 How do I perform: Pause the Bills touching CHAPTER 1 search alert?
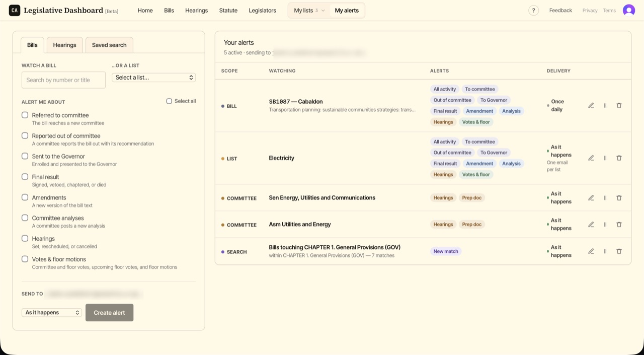coord(605,251)
